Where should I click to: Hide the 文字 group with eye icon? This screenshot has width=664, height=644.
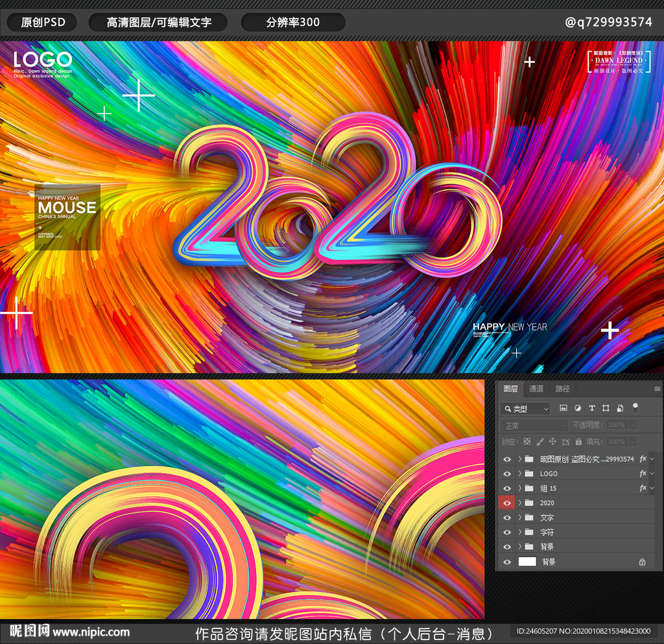(x=507, y=518)
